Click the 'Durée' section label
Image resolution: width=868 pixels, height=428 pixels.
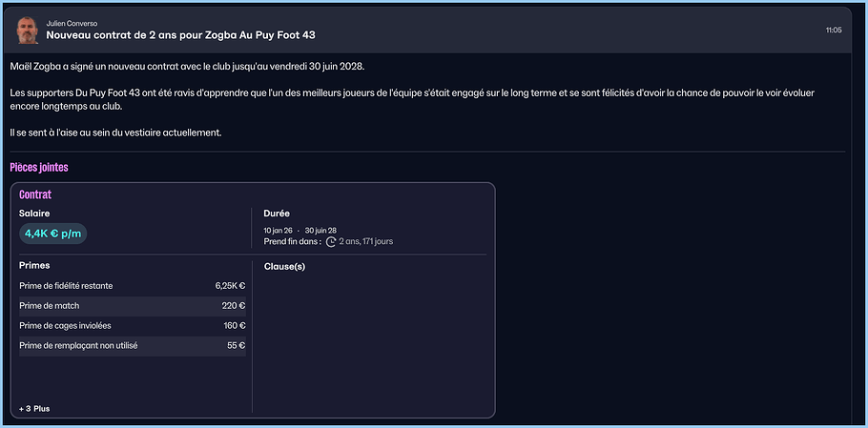(x=277, y=214)
